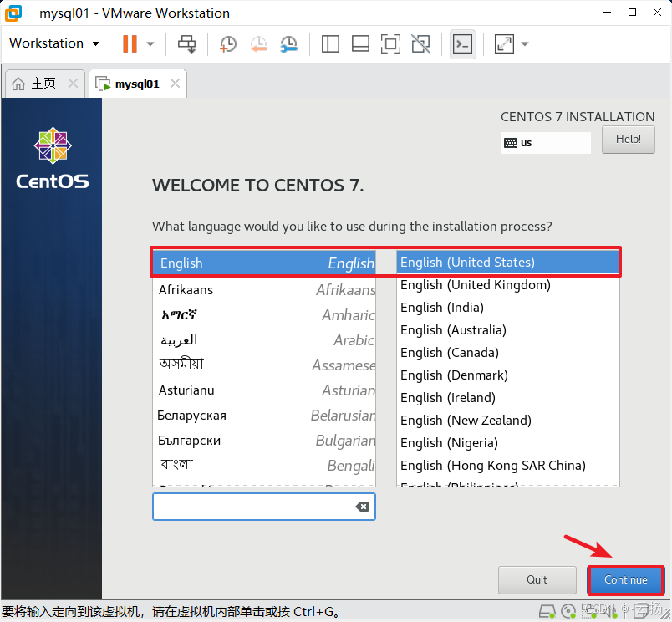Click the us keyboard layout indicator
This screenshot has height=622, width=672.
tap(545, 143)
